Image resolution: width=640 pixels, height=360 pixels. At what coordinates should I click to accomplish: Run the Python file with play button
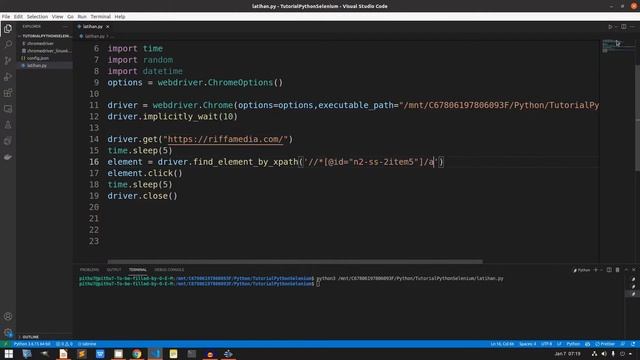(610, 27)
